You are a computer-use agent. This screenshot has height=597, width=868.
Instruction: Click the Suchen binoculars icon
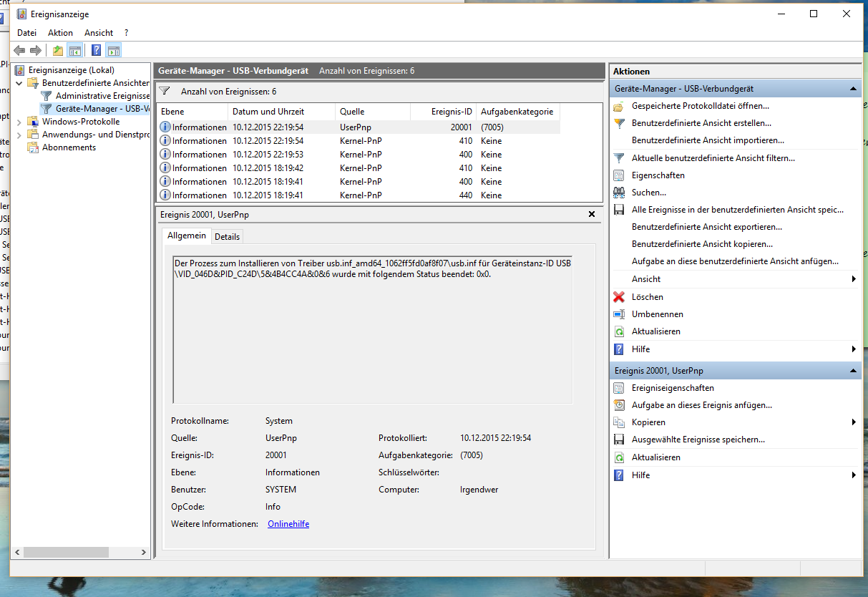tap(619, 193)
